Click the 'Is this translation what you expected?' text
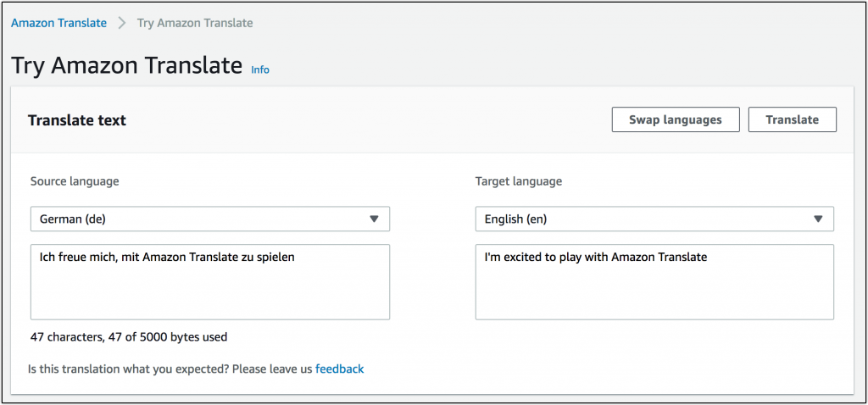Image resolution: width=868 pixels, height=405 pixels. pos(170,369)
